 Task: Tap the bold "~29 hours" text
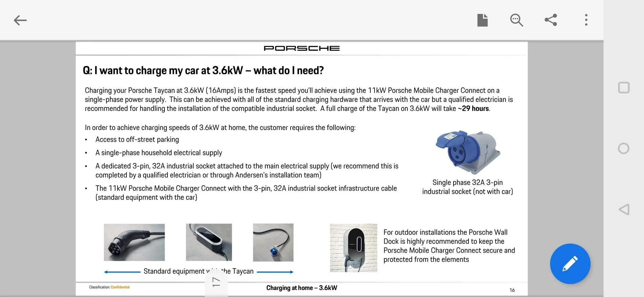473,109
